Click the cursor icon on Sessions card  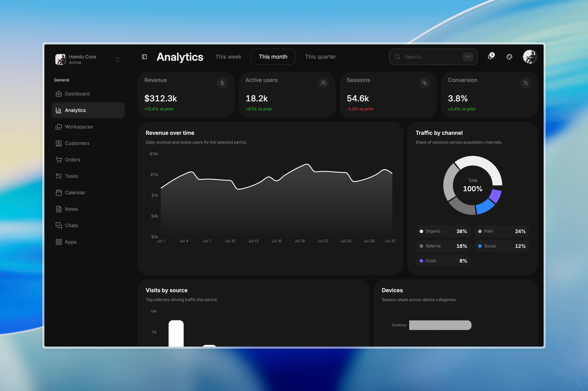coord(424,83)
